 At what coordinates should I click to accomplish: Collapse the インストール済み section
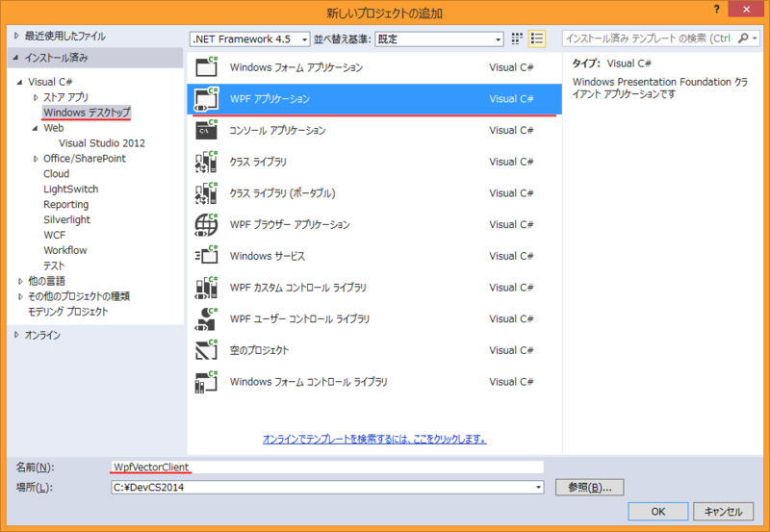(x=16, y=58)
